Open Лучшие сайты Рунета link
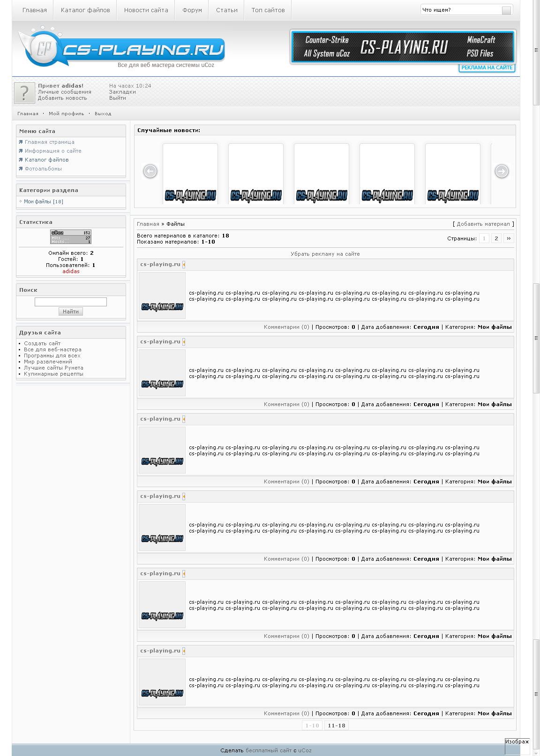 pos(53,368)
